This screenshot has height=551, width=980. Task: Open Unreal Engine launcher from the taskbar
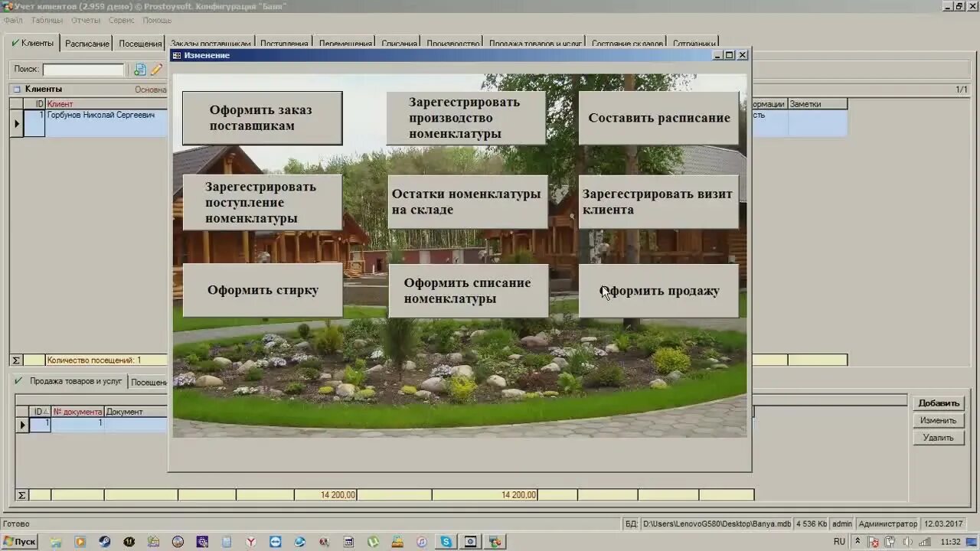pyautogui.click(x=129, y=542)
